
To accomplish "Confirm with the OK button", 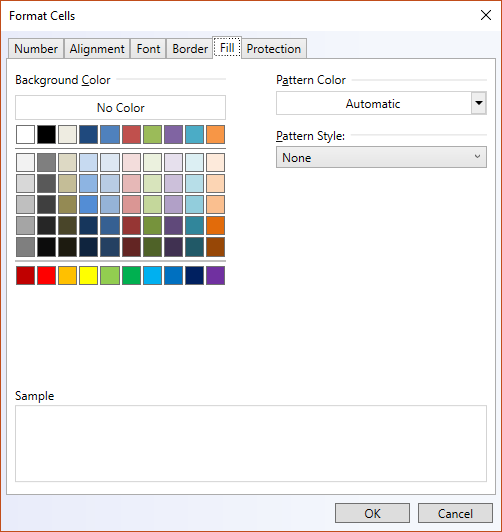I will coord(372,513).
